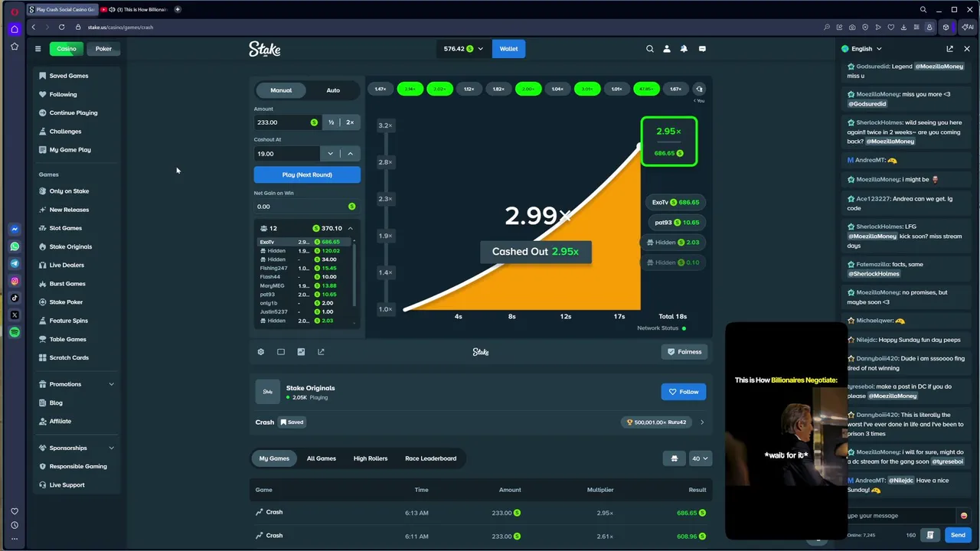Select Casino mode toggle
The width and height of the screenshot is (980, 551).
(x=67, y=49)
